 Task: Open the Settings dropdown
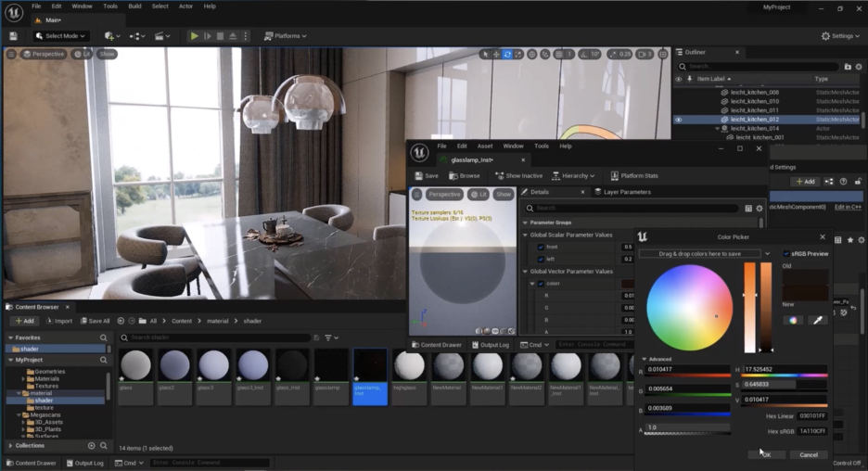pos(840,36)
